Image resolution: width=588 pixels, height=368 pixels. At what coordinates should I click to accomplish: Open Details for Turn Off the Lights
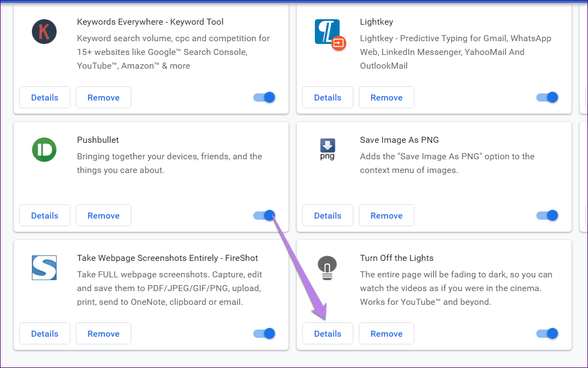pos(328,333)
